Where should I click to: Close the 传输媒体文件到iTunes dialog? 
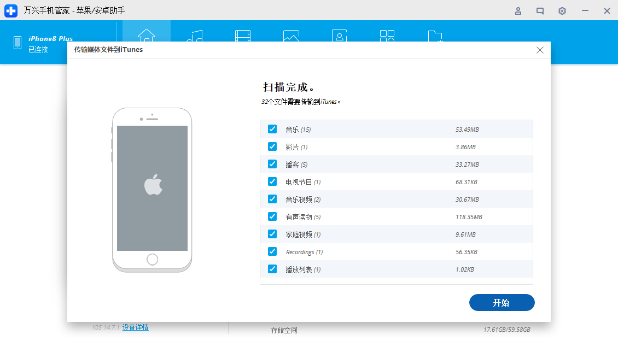[540, 50]
